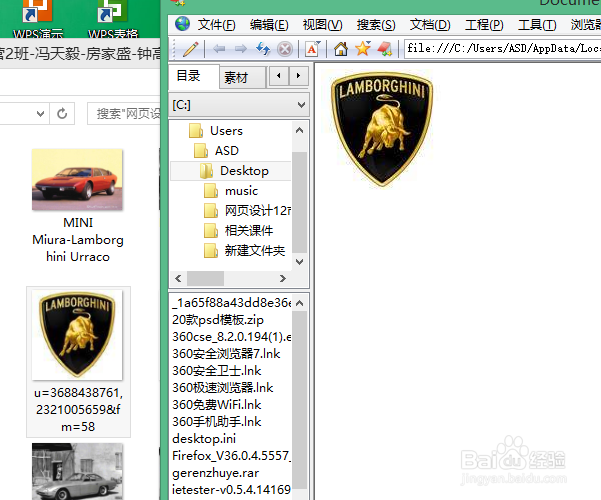Open the WPS演示 desktop shortcut
This screenshot has width=601, height=500.
point(38,18)
